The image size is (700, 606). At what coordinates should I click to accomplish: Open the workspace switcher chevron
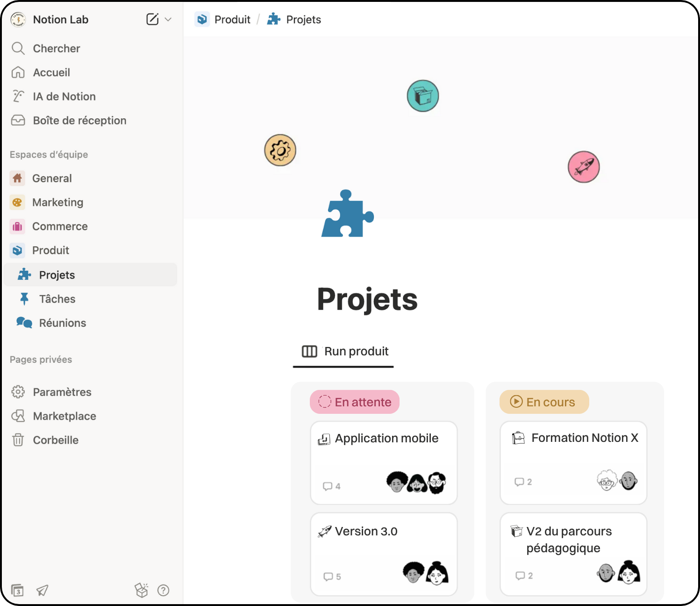(168, 20)
